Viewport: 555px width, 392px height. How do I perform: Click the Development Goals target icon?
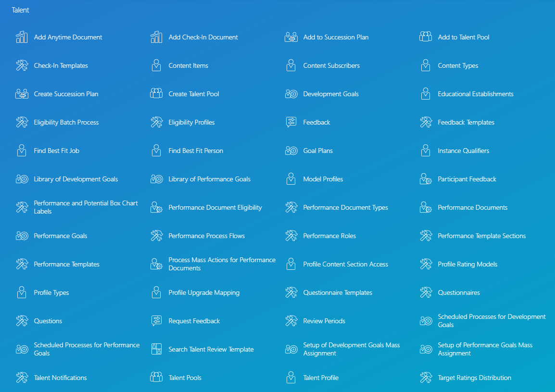291,94
